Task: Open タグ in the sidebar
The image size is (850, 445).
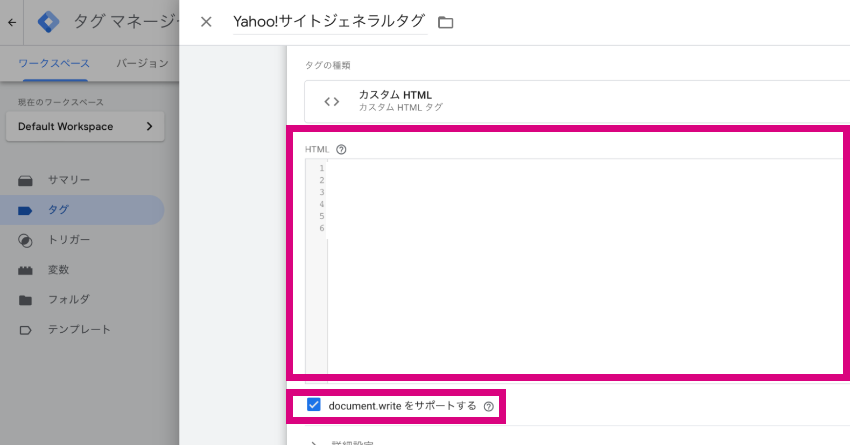Action: click(x=82, y=210)
